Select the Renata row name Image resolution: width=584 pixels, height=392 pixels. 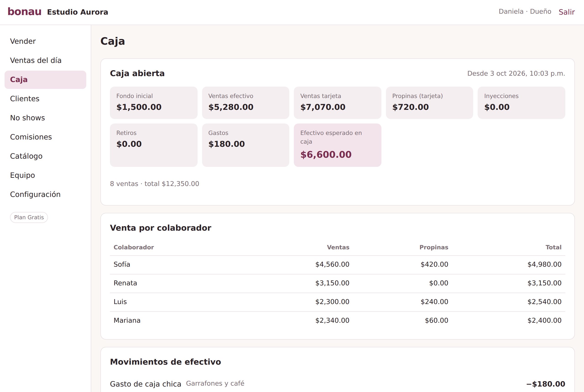coord(125,283)
